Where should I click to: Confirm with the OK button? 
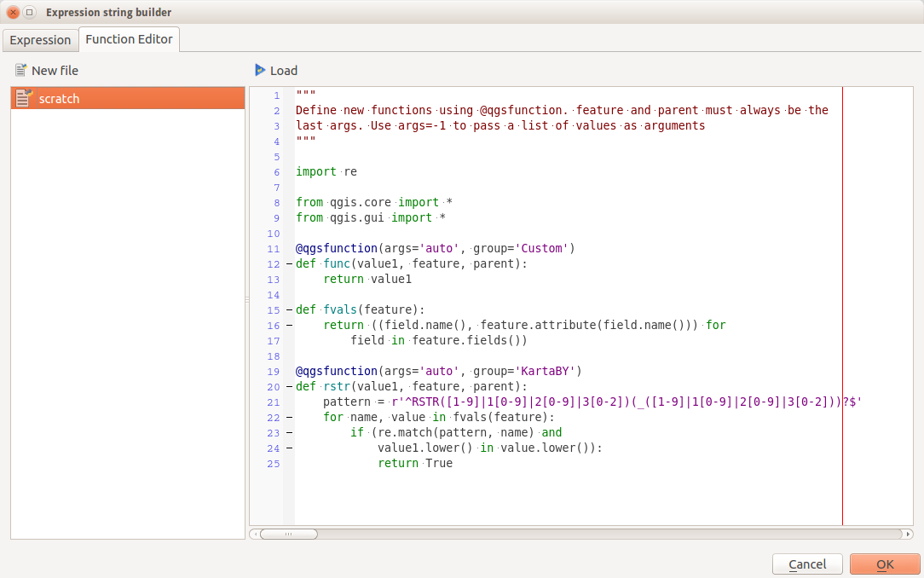pyautogui.click(x=884, y=564)
